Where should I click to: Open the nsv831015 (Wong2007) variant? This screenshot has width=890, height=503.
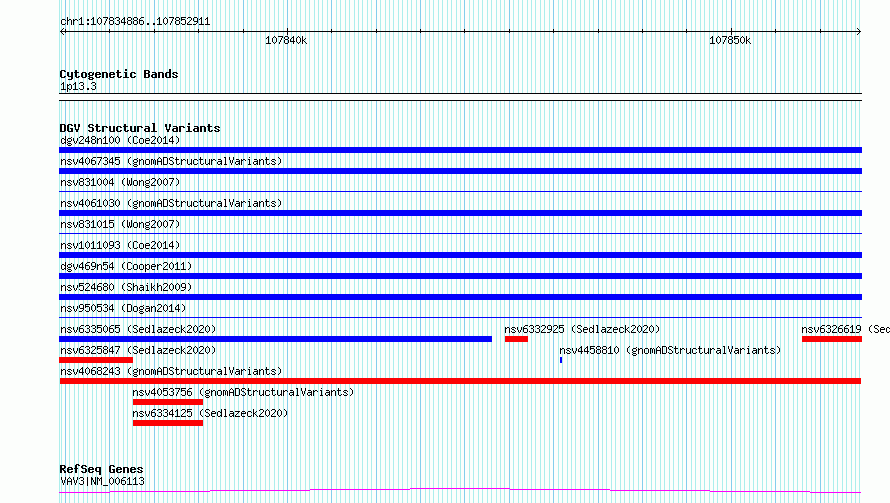pos(120,224)
